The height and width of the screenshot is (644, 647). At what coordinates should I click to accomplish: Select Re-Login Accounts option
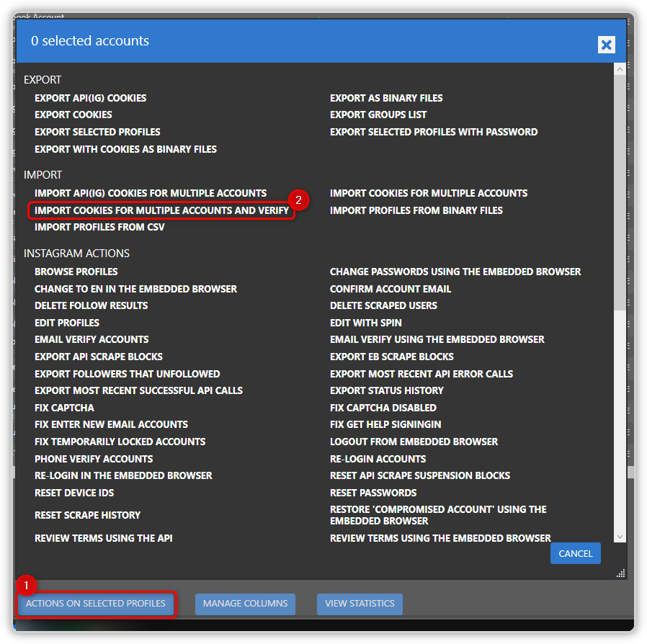pos(378,459)
